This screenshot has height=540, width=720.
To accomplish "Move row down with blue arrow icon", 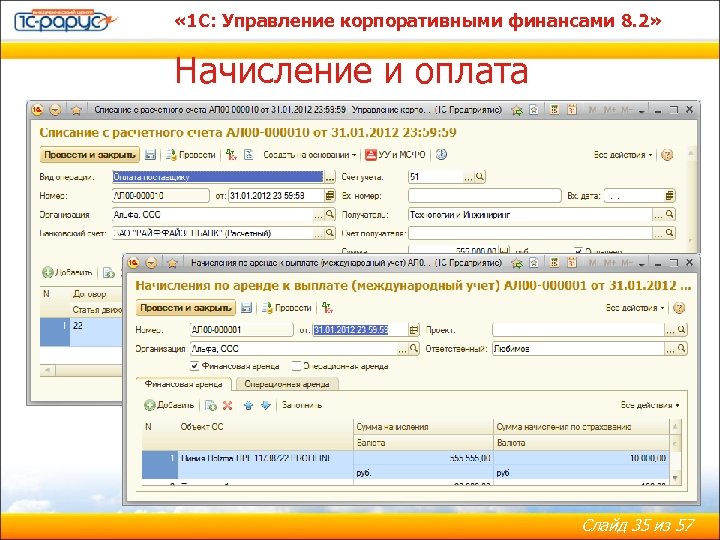I will [x=266, y=405].
